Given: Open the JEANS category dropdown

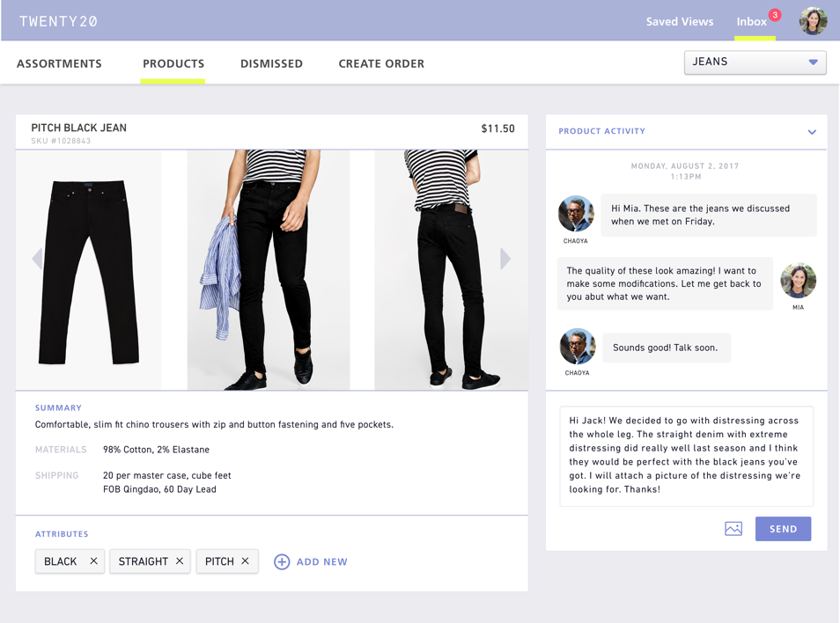Looking at the screenshot, I should point(755,62).
